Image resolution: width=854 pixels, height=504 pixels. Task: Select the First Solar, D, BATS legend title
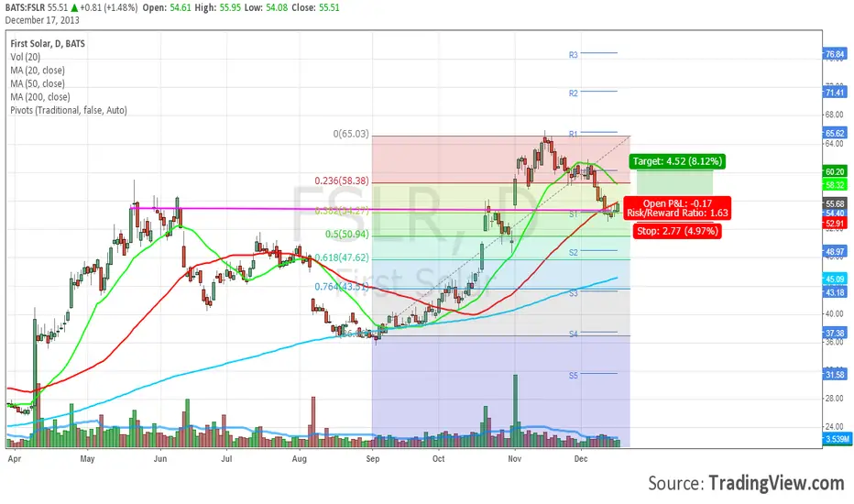coord(48,44)
